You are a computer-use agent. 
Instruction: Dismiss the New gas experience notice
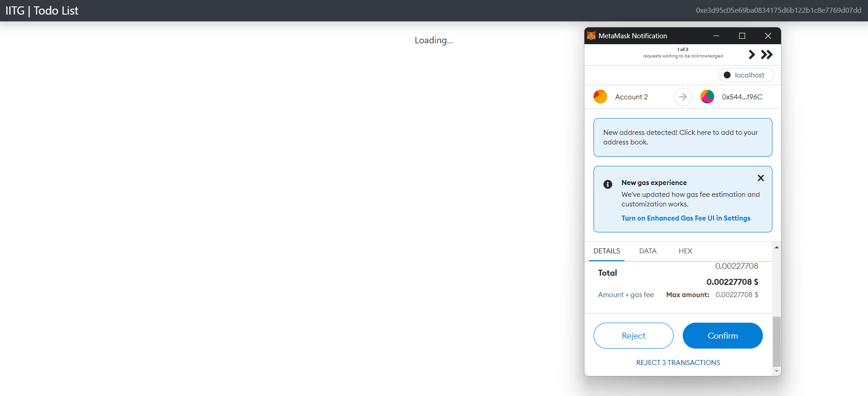tap(761, 178)
